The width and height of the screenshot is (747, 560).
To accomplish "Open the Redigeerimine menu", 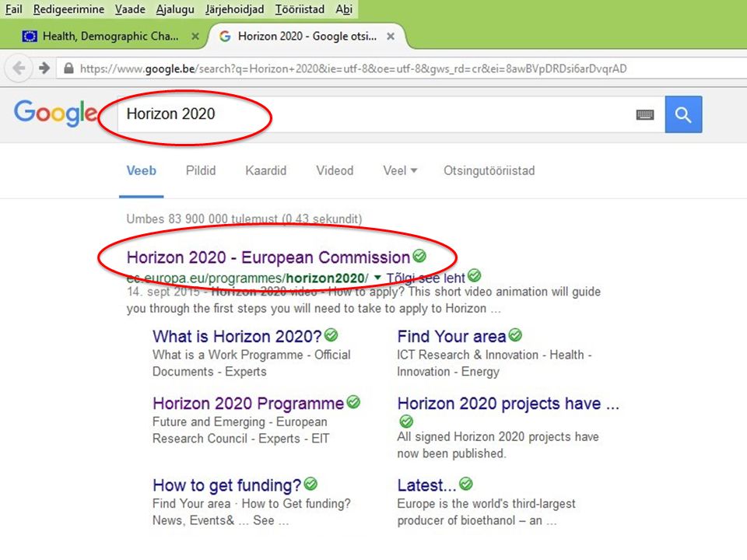I will coord(68,9).
